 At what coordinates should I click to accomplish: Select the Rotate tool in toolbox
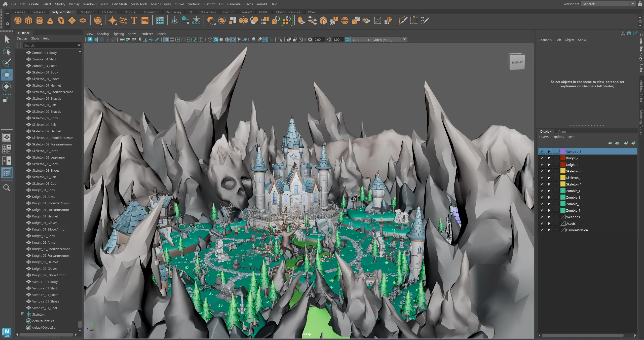pos(7,87)
